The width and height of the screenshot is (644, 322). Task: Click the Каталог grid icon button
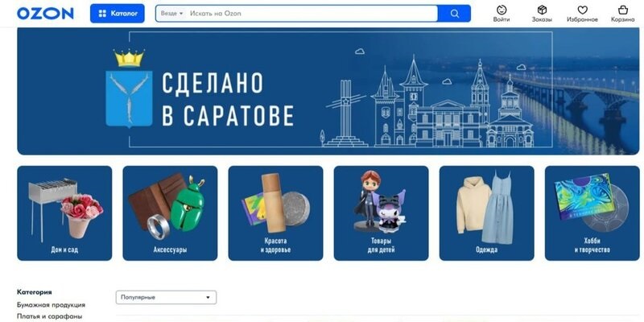click(x=117, y=14)
